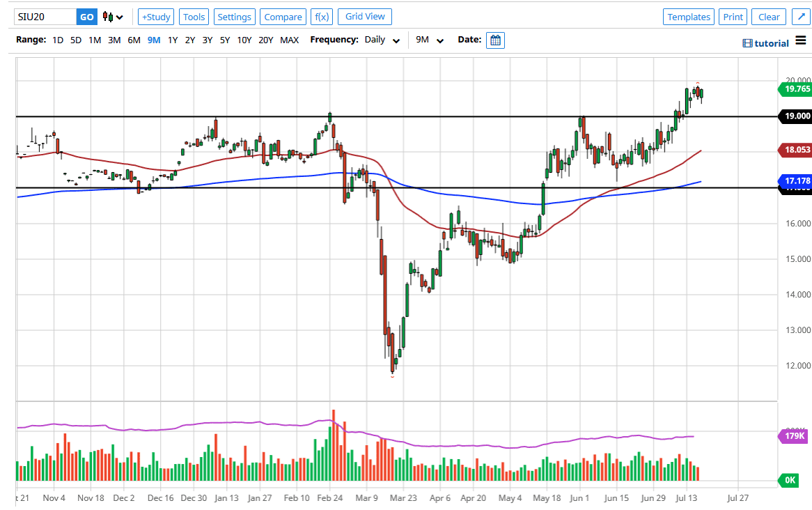This screenshot has width=812, height=510.
Task: Open the Tools menu
Action: pyautogui.click(x=194, y=17)
